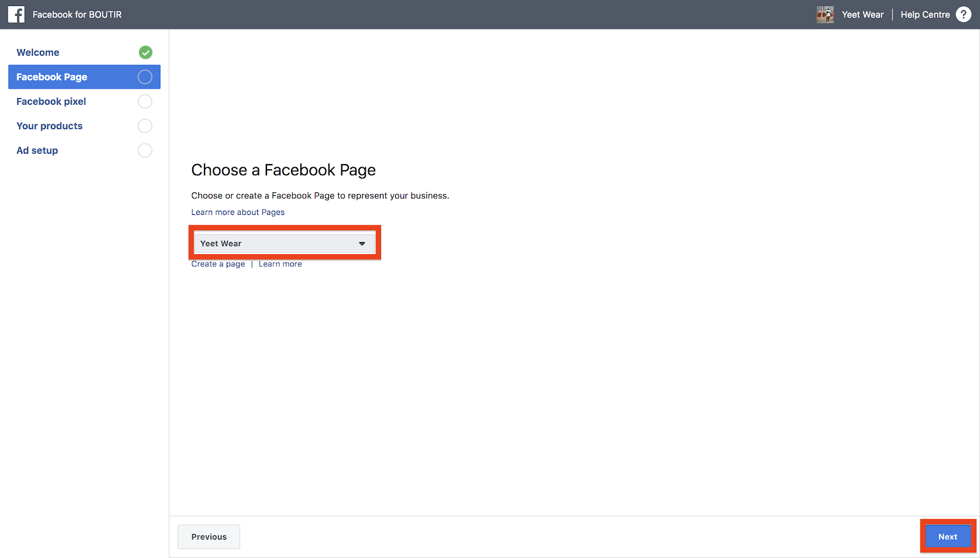Image resolution: width=980 pixels, height=558 pixels.
Task: Click the Ad setup step circle
Action: pos(145,151)
